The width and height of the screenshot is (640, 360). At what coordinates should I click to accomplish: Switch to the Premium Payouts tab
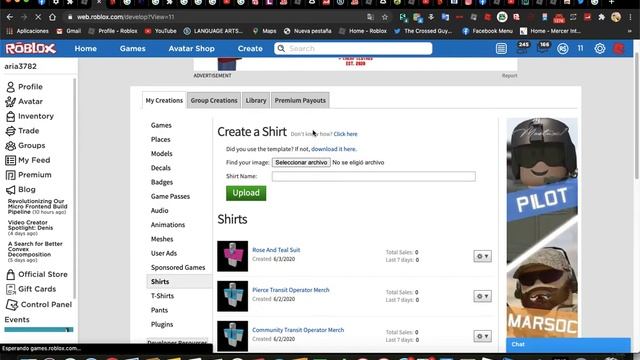(x=300, y=100)
